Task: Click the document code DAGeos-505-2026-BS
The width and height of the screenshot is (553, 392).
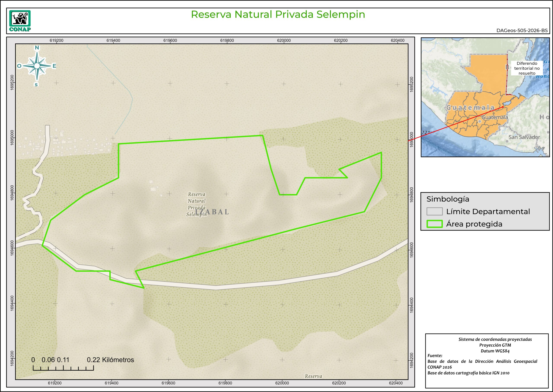Action: point(522,31)
